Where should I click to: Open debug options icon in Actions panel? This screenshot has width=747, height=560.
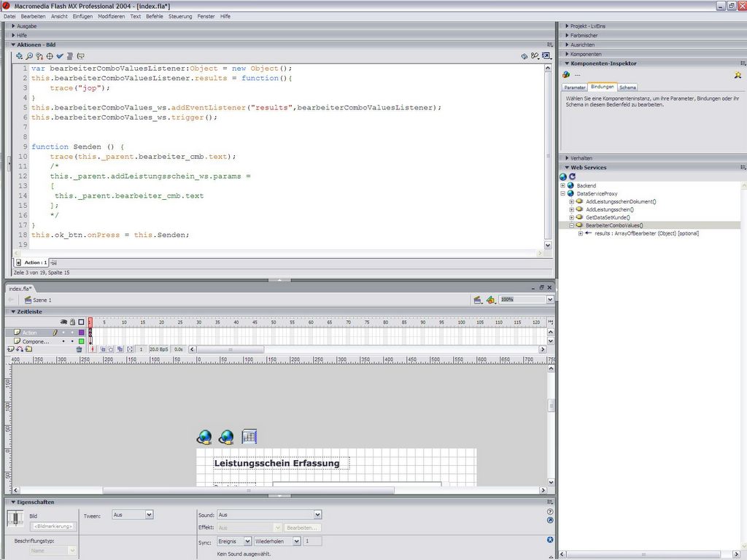(535, 56)
